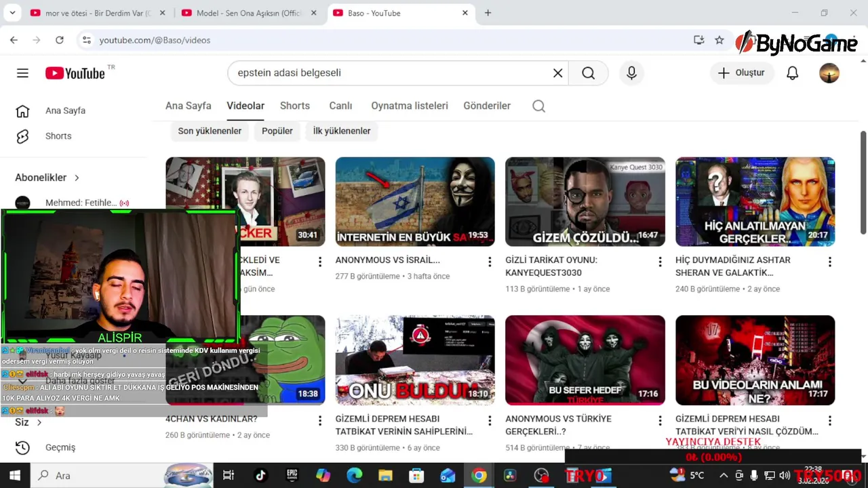Open YouTube notifications bell
Screen dimensions: 868x488
792,73
